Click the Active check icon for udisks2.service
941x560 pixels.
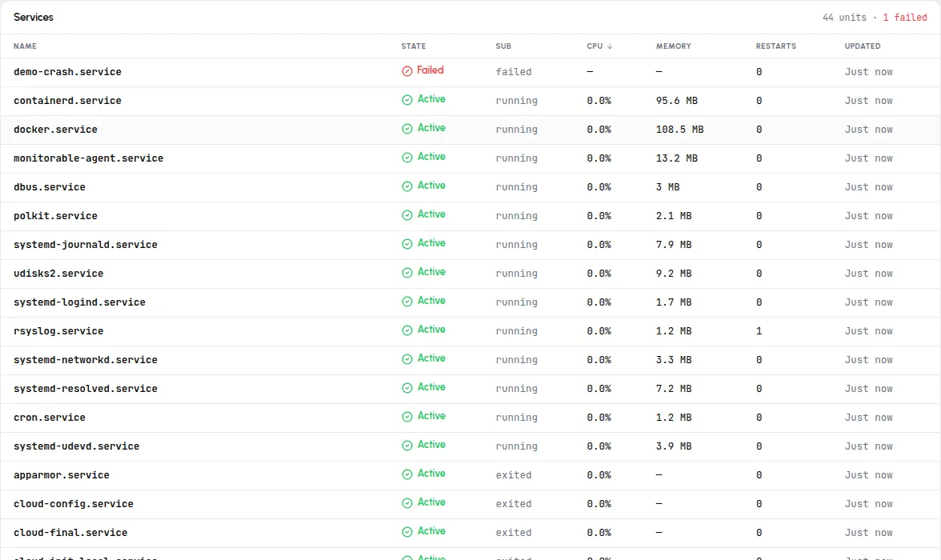[406, 273]
